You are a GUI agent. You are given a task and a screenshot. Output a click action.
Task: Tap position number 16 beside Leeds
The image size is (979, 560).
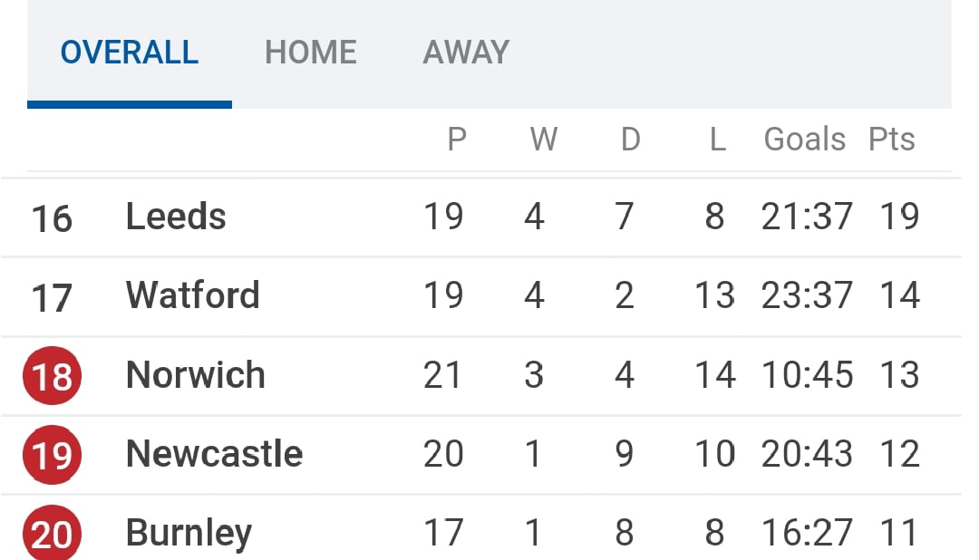tap(52, 218)
